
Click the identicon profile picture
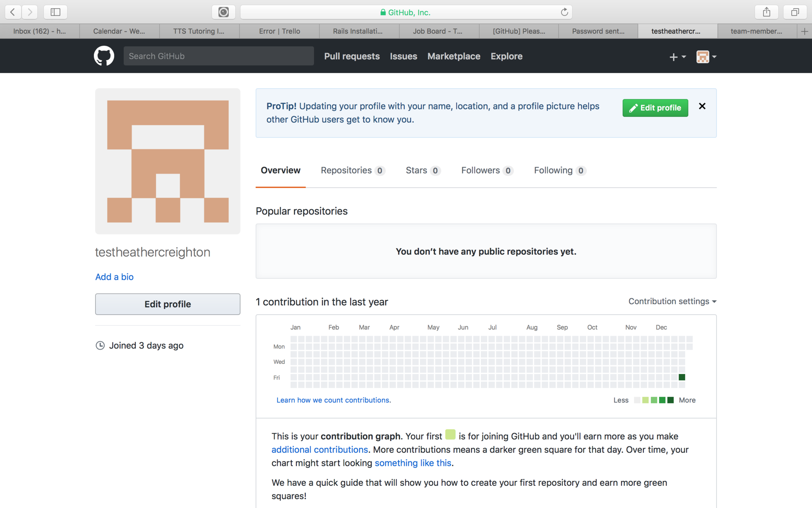(168, 161)
